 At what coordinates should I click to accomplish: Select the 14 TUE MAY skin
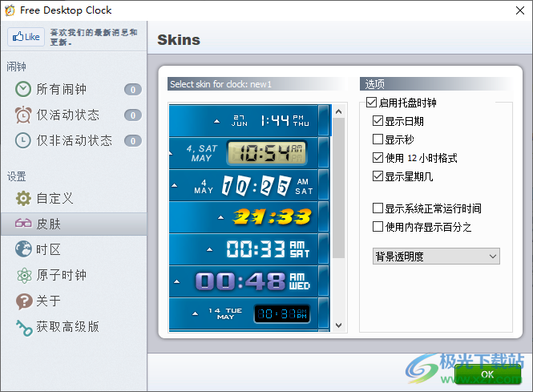[249, 313]
